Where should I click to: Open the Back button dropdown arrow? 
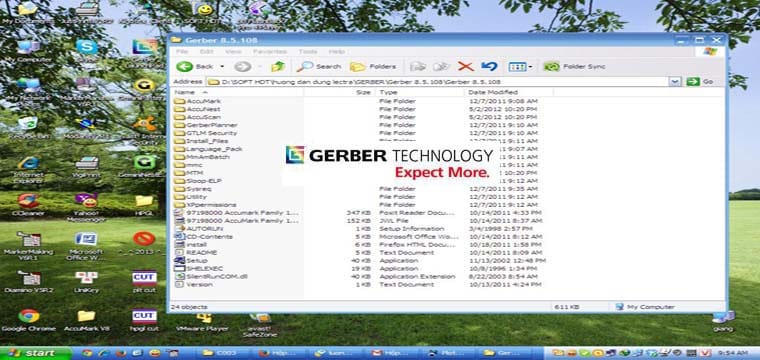(x=222, y=66)
